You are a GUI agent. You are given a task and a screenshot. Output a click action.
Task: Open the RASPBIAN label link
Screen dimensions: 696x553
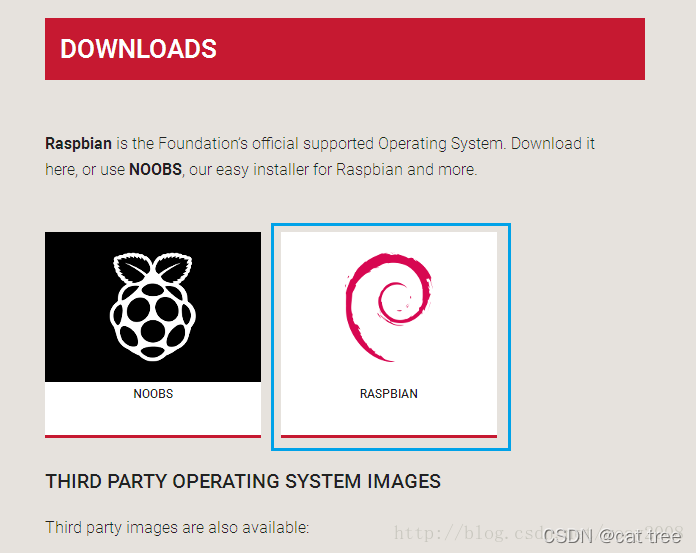389,394
